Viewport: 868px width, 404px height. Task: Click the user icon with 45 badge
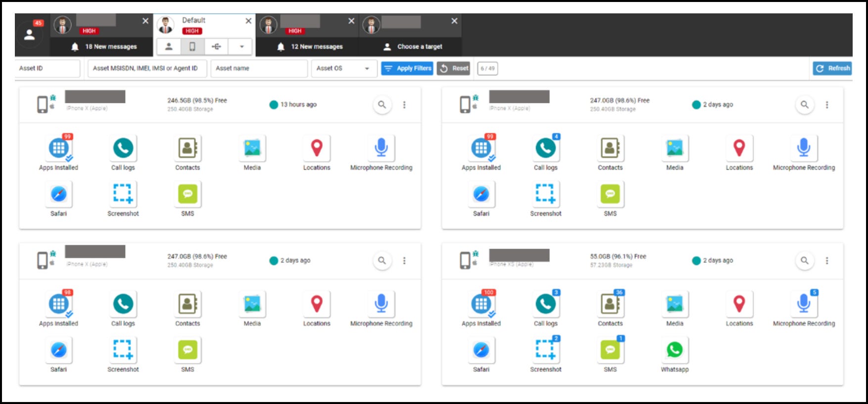coord(30,35)
